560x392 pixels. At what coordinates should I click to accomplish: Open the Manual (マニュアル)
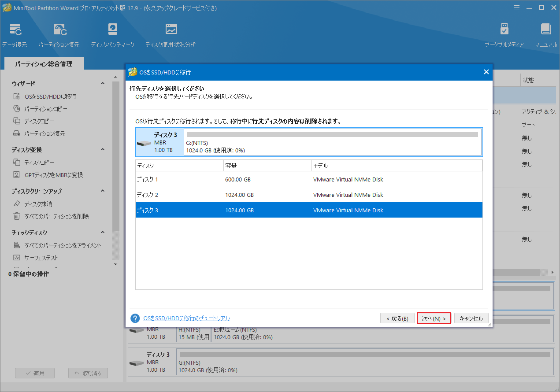546,35
